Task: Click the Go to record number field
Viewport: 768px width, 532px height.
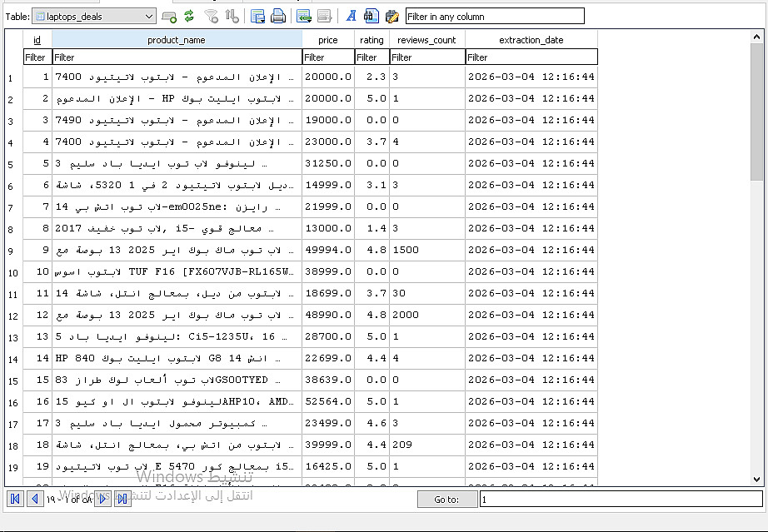Action: 621,500
